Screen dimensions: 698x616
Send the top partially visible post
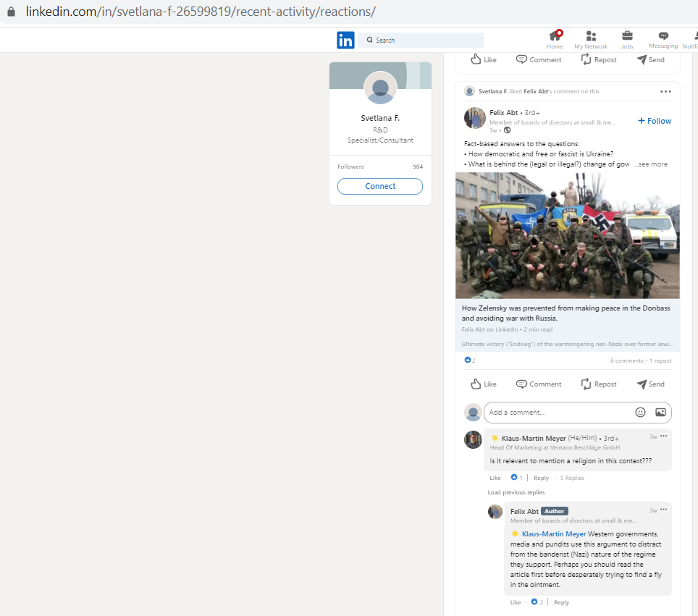(x=650, y=59)
